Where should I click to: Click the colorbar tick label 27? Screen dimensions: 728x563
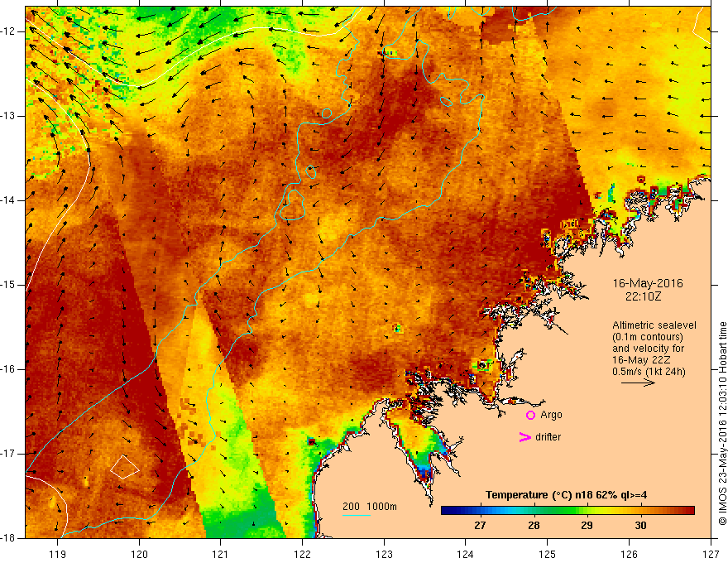(480, 526)
